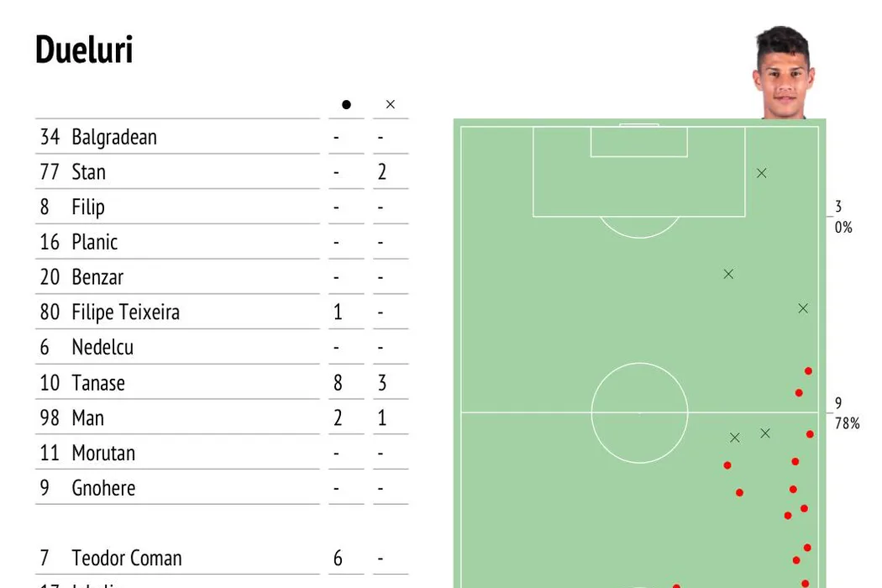Select player Stan in the duels table
Screen dimensions: 882x588
click(x=88, y=172)
